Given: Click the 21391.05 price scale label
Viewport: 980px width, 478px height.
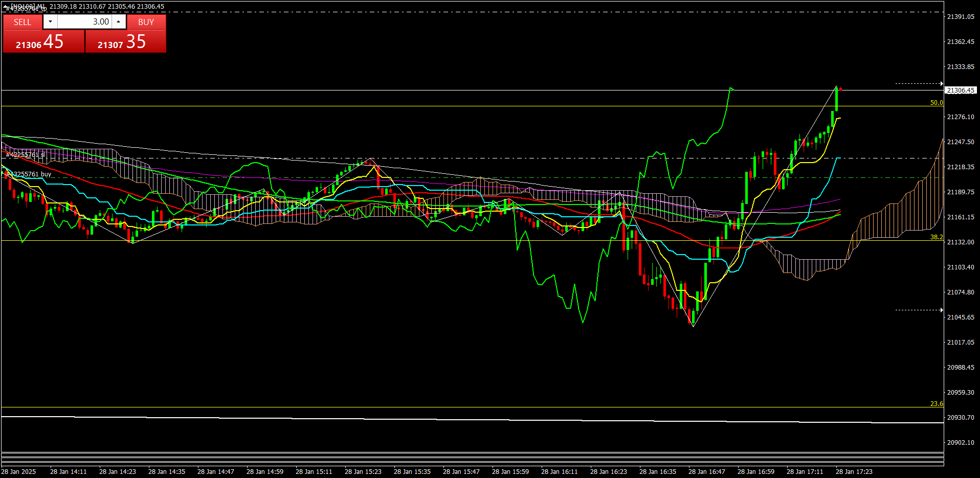Looking at the screenshot, I should tap(960, 17).
